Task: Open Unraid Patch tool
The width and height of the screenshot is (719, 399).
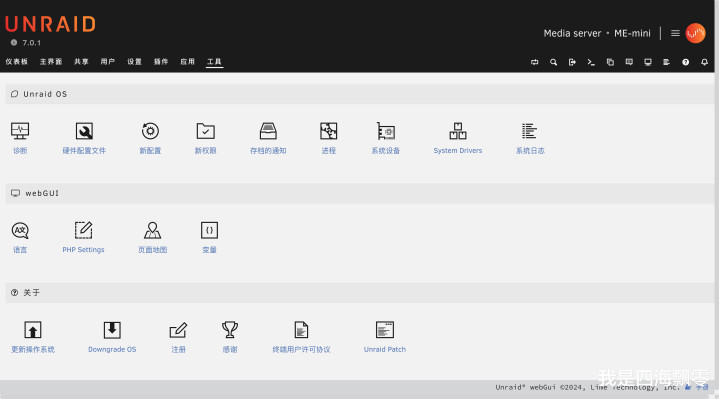Action: (x=385, y=330)
